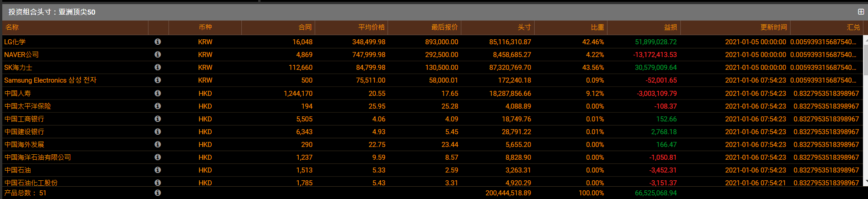Click contract count 1,244,170
The width and height of the screenshot is (868, 199).
pos(298,93)
